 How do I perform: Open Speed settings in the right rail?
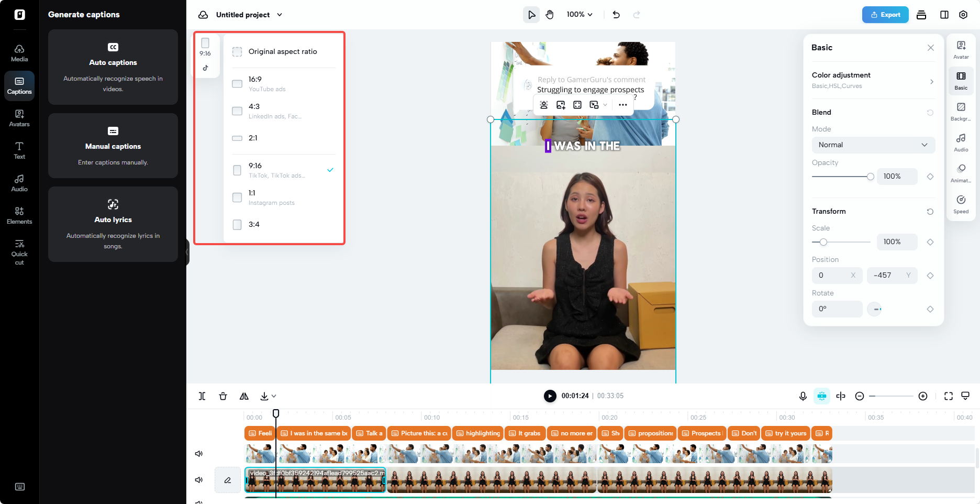pyautogui.click(x=961, y=203)
